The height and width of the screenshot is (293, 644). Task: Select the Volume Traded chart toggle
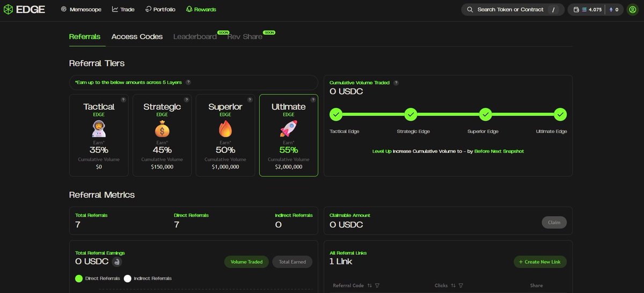click(x=246, y=262)
